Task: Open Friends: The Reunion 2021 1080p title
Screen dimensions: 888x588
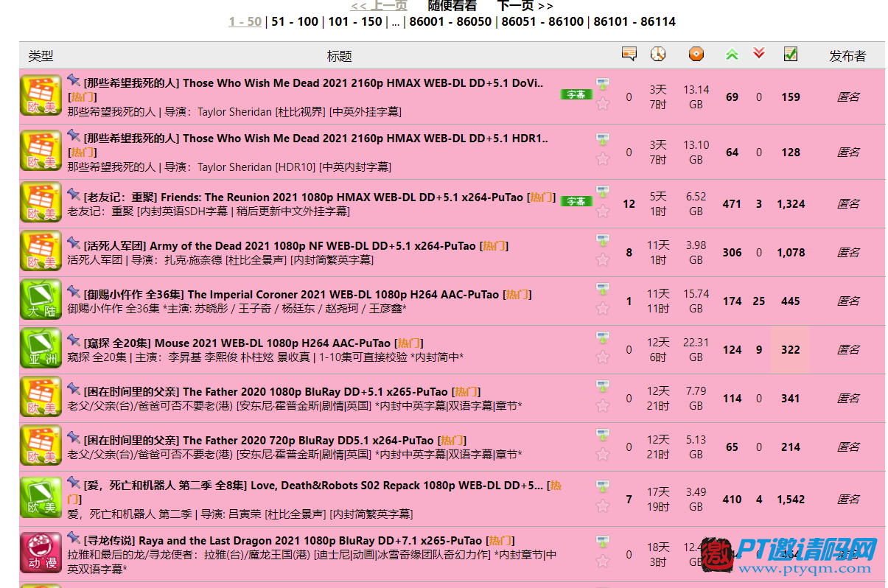Action: coord(303,197)
